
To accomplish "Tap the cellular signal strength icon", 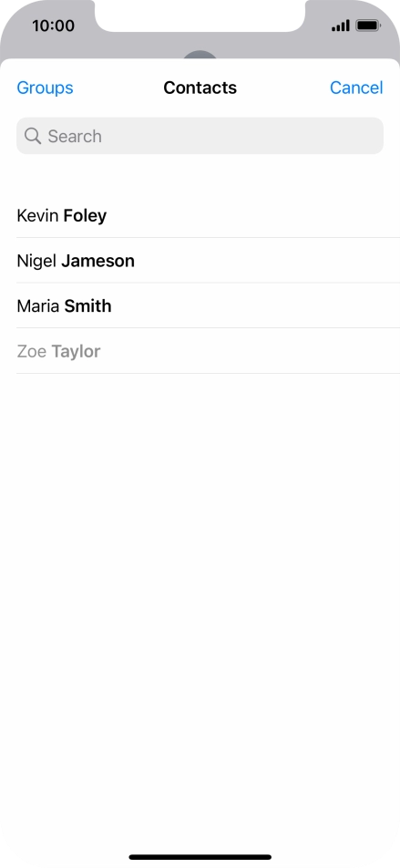I will 341,26.
